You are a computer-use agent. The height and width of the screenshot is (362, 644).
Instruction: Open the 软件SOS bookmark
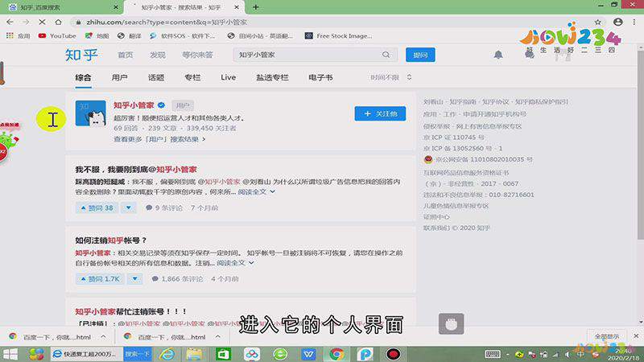(x=182, y=35)
